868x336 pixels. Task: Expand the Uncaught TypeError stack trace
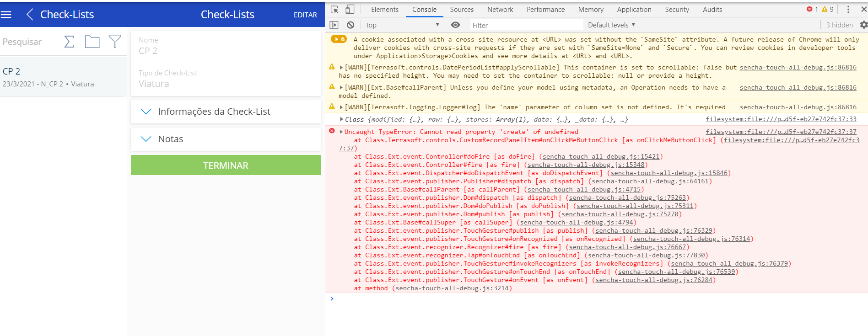pos(341,132)
